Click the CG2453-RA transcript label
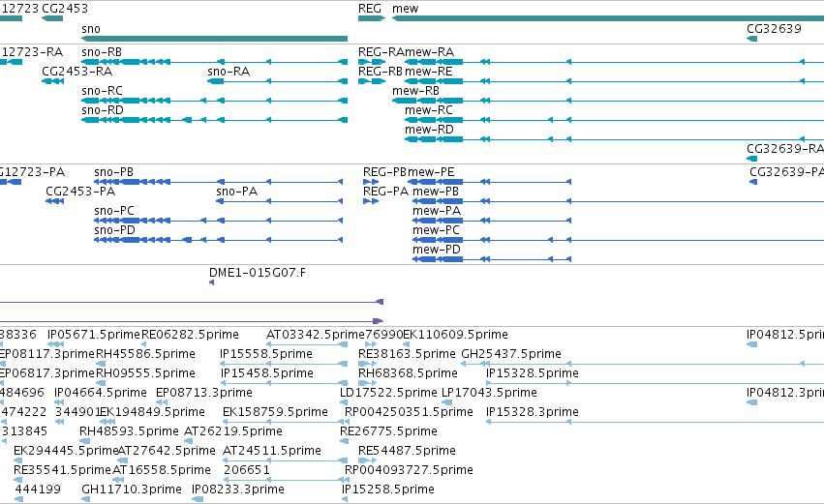Screen dimensions: 824x504 [x=77, y=72]
